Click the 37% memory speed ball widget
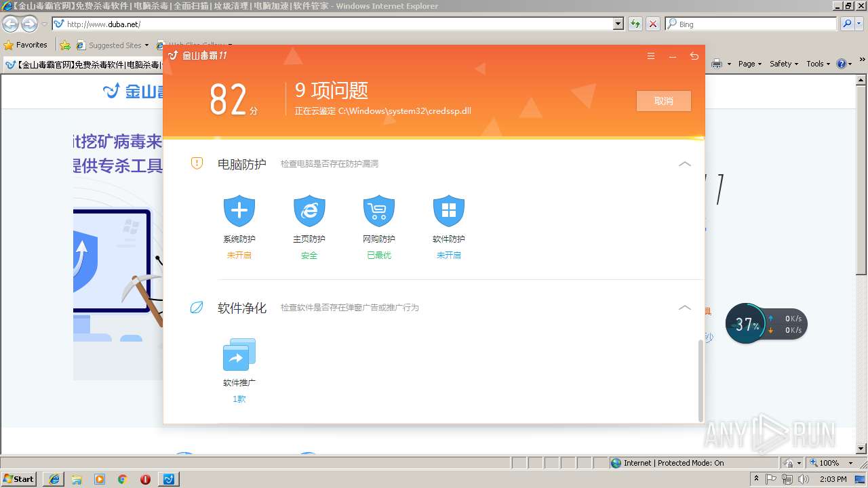868x488 pixels. [747, 324]
